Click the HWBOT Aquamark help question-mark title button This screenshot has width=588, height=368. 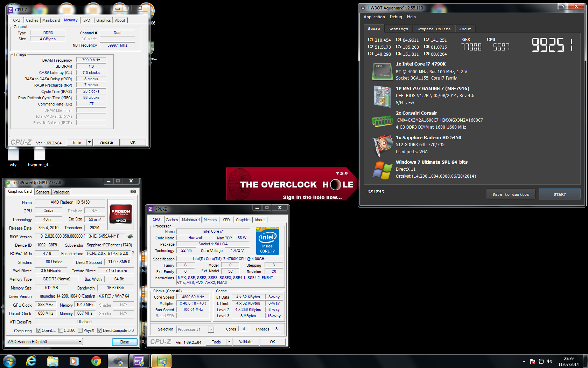[x=563, y=6]
